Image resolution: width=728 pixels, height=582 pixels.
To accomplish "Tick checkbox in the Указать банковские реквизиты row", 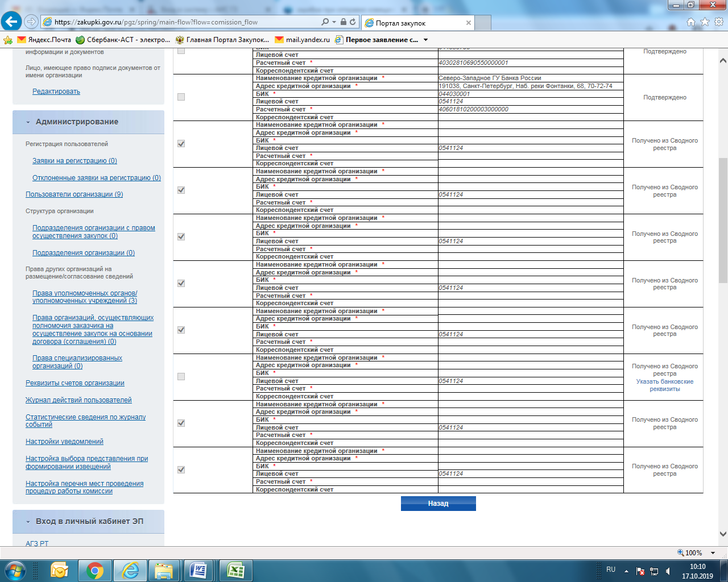I will pyautogui.click(x=181, y=377).
